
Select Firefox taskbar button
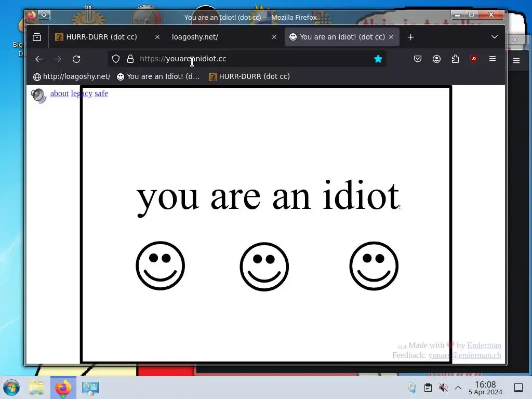[x=63, y=388]
